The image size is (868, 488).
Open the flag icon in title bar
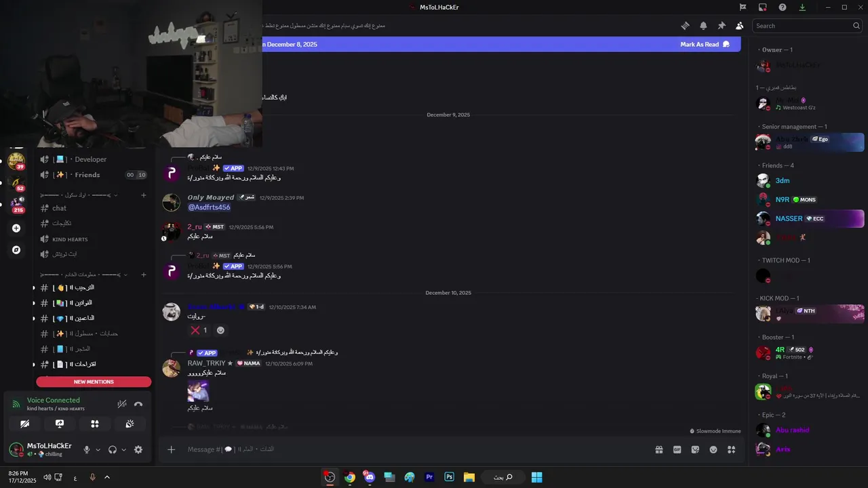click(x=743, y=7)
